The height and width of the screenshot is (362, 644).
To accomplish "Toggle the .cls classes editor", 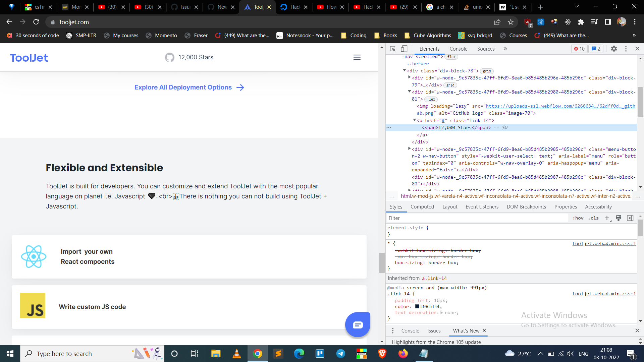I will [x=594, y=218].
